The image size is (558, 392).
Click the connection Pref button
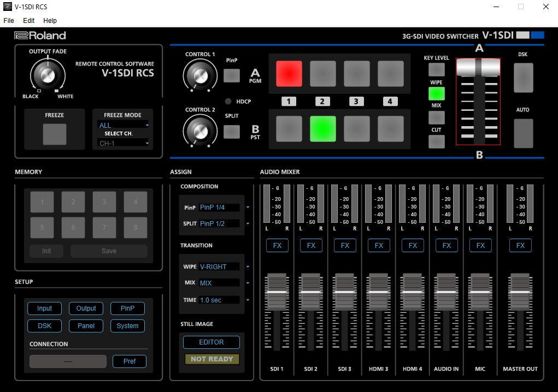click(x=130, y=361)
